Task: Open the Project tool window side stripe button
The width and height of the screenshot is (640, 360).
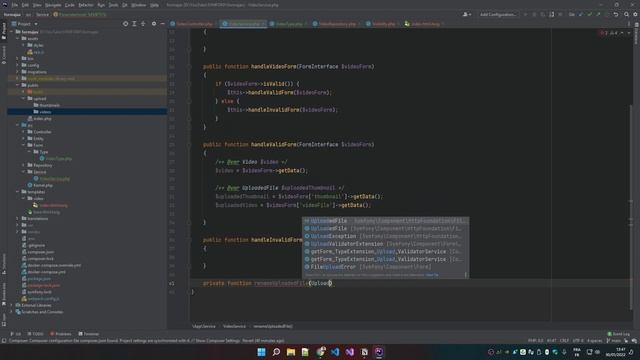Action: [x=4, y=30]
